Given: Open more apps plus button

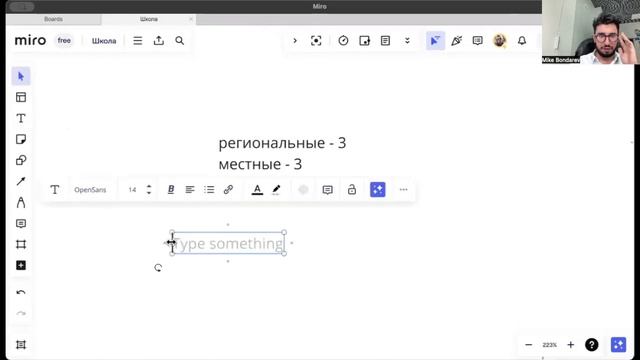Looking at the screenshot, I should coord(21,265).
